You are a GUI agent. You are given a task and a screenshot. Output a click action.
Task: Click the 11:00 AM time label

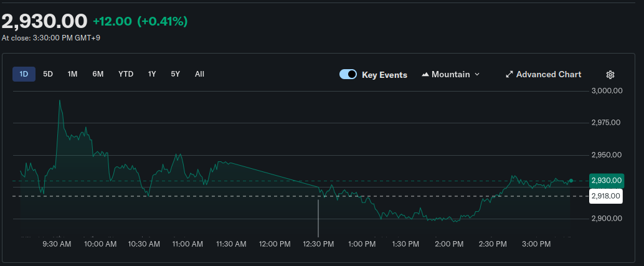click(187, 244)
